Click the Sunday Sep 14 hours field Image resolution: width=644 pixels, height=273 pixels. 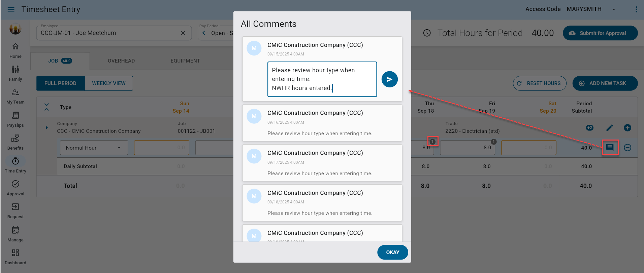pos(162,148)
